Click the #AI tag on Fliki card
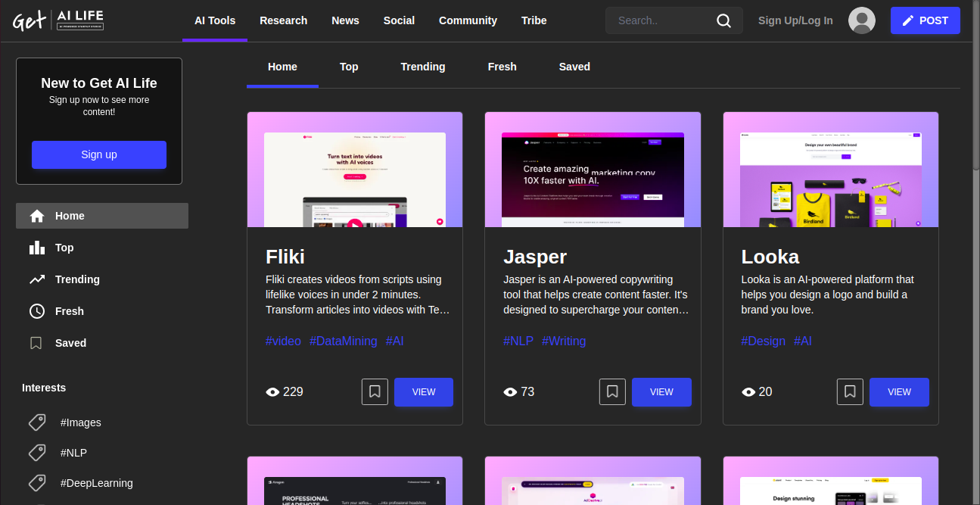The width and height of the screenshot is (980, 505). (x=394, y=341)
